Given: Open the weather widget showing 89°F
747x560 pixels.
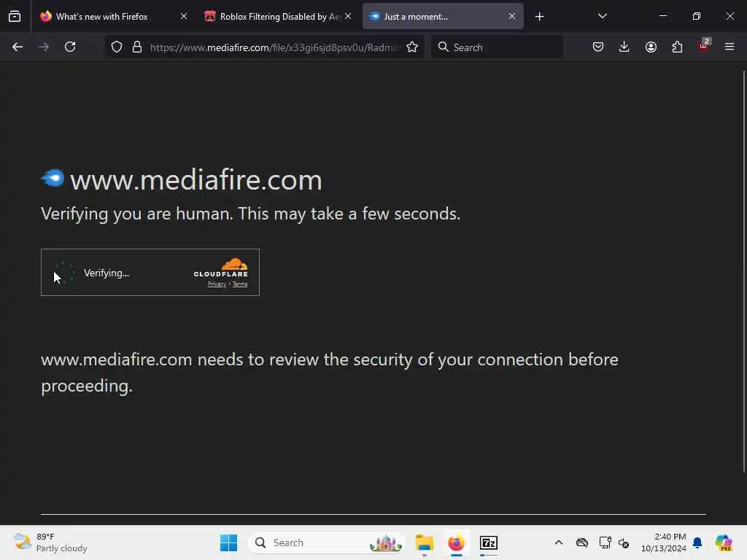Looking at the screenshot, I should (x=50, y=542).
